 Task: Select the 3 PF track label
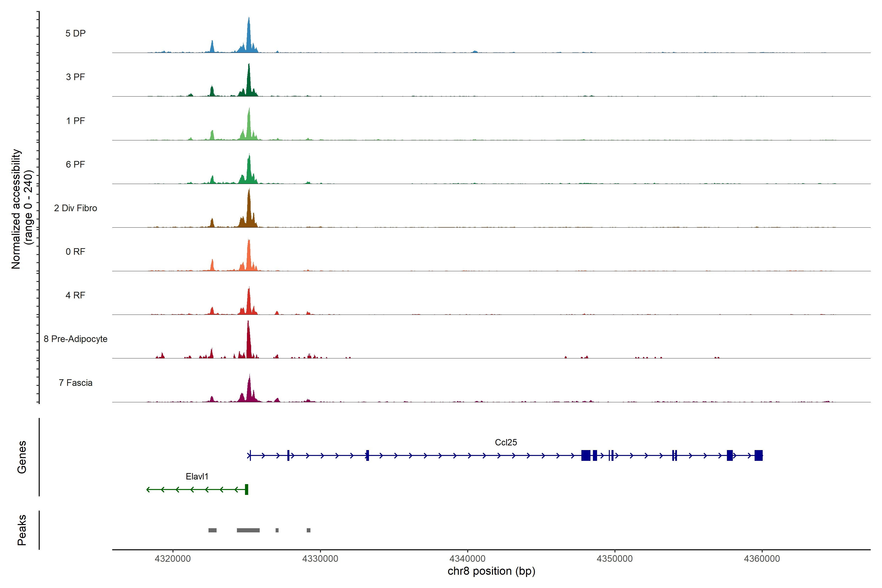pyautogui.click(x=75, y=77)
